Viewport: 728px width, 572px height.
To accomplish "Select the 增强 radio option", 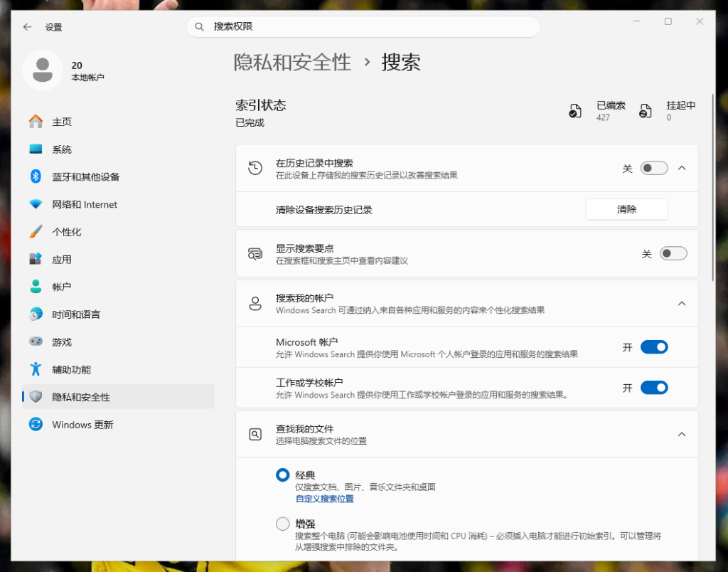I will pyautogui.click(x=283, y=524).
